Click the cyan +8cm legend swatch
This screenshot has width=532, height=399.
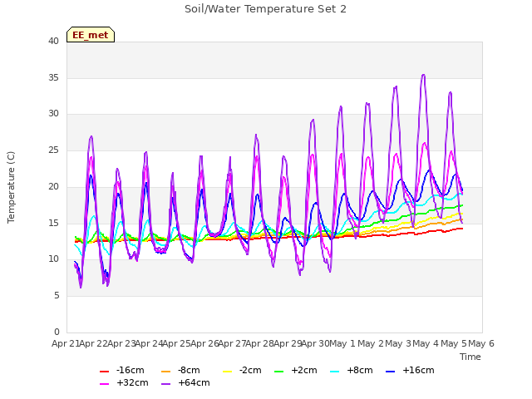coord(334,372)
